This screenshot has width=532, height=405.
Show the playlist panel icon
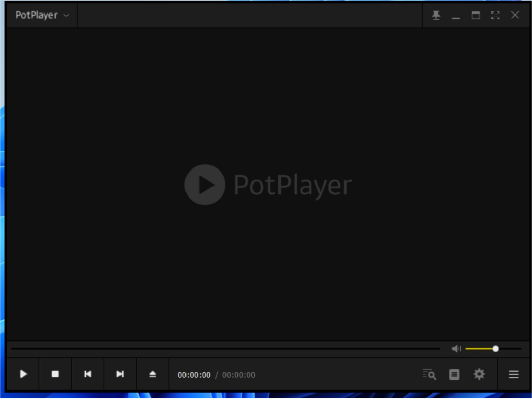click(x=454, y=374)
